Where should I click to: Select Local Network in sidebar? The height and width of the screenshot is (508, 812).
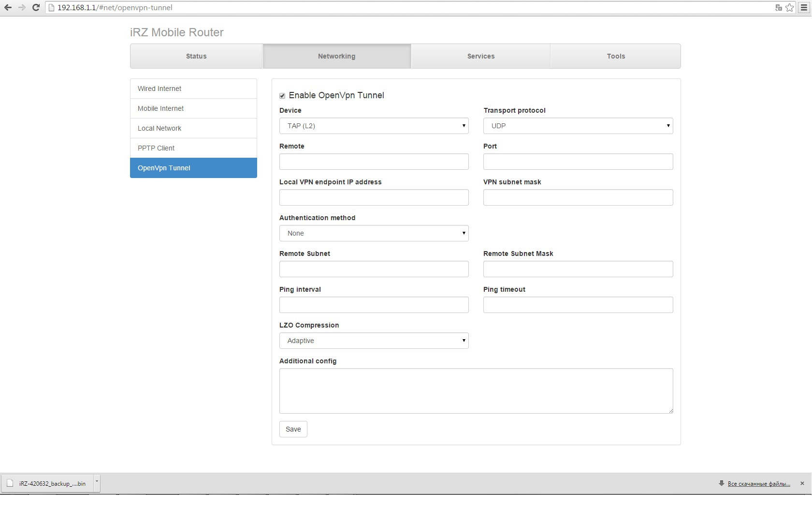point(193,128)
